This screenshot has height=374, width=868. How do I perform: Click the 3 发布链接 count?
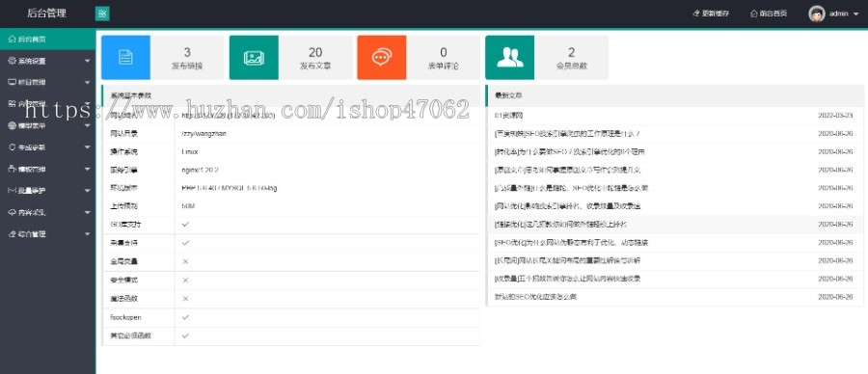pos(187,53)
